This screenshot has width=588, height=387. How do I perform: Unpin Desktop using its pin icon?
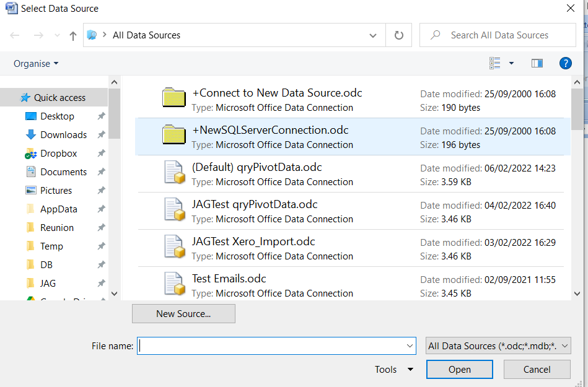pyautogui.click(x=101, y=116)
